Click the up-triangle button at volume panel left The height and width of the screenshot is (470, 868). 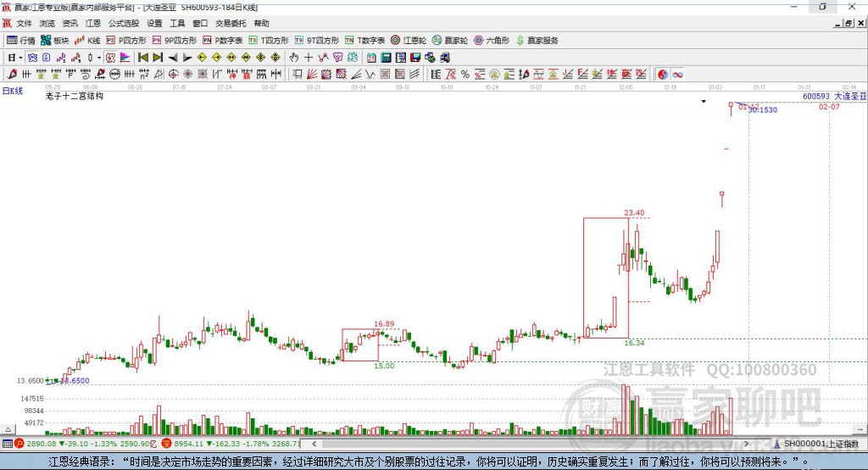pyautogui.click(x=8, y=429)
